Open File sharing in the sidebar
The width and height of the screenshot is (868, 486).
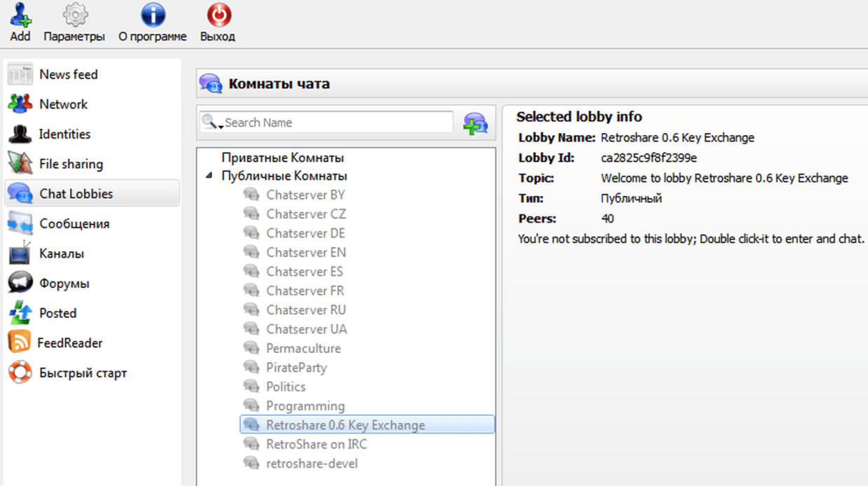click(x=71, y=164)
